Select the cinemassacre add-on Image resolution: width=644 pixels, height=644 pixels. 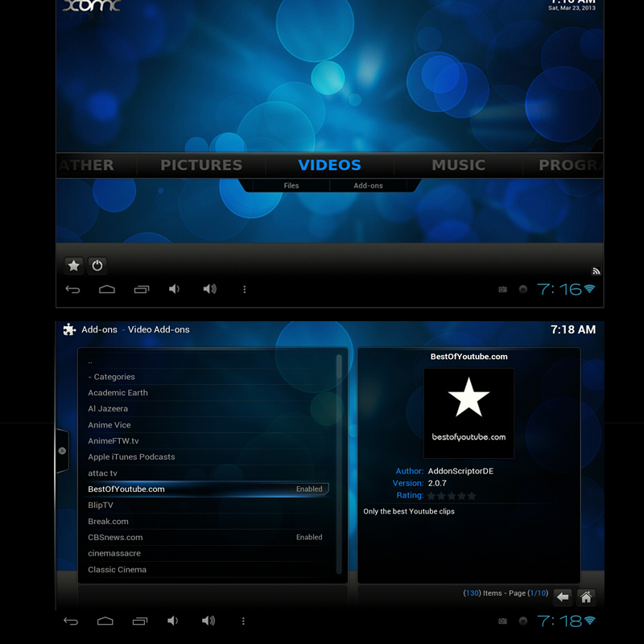(208, 553)
